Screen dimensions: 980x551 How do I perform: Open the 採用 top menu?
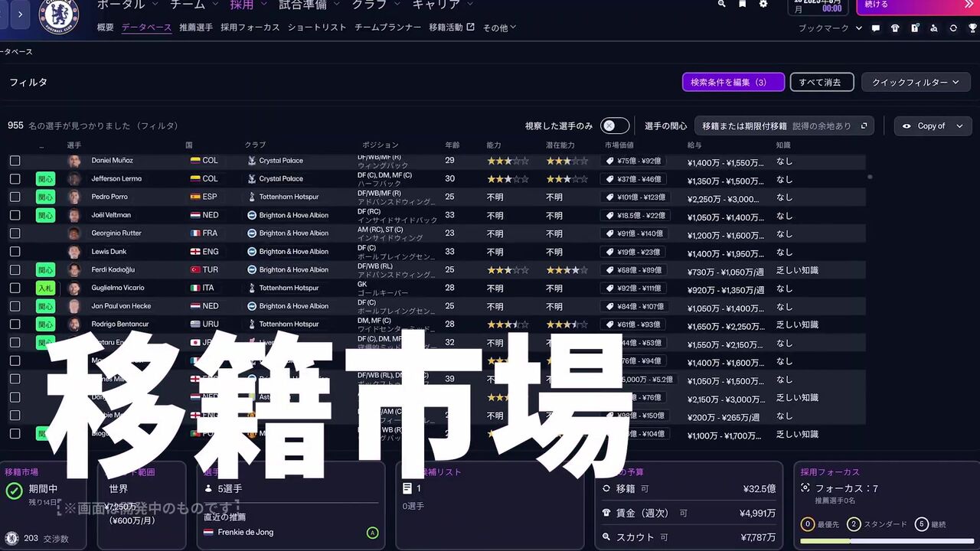249,5
